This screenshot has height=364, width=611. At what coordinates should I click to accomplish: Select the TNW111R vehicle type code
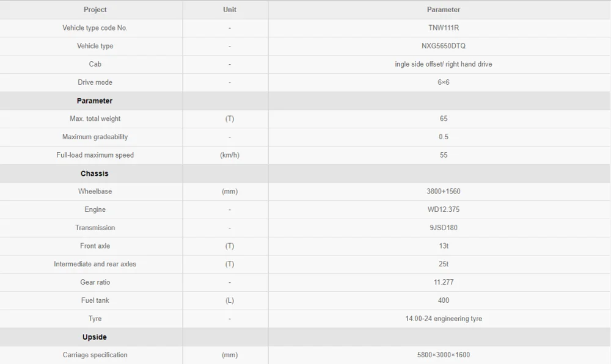(x=443, y=28)
